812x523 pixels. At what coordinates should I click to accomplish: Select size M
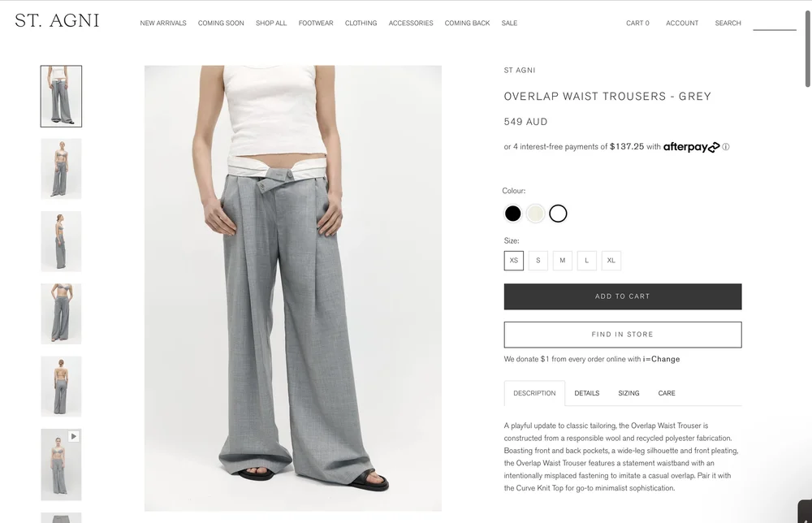click(x=563, y=261)
